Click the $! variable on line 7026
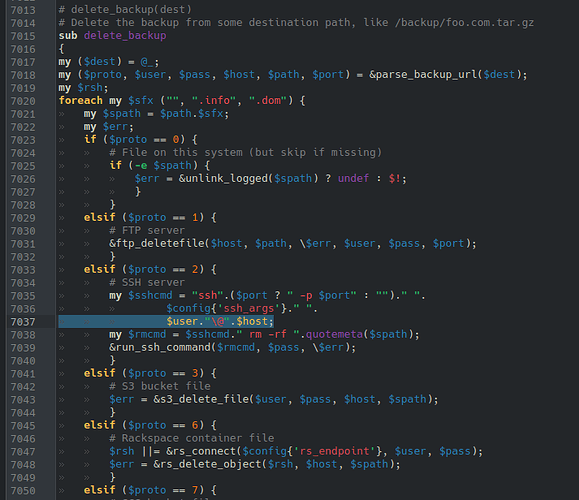 pos(395,178)
